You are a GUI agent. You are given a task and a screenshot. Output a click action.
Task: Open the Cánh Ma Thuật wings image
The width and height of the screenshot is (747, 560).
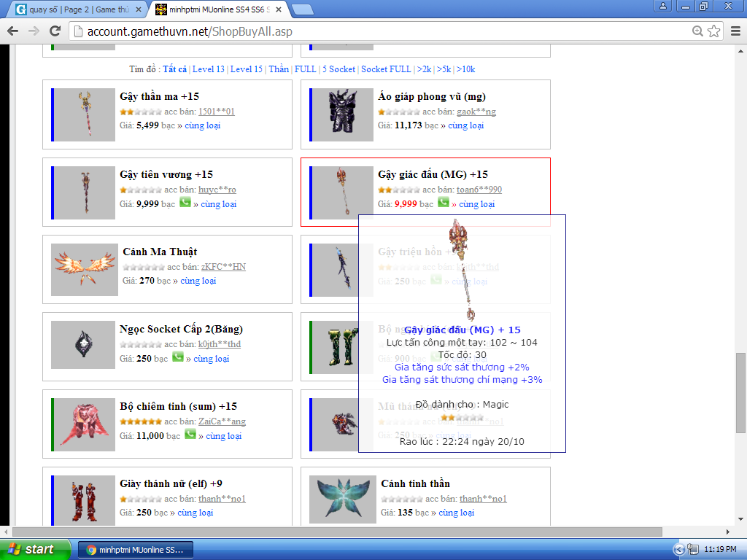click(x=85, y=270)
